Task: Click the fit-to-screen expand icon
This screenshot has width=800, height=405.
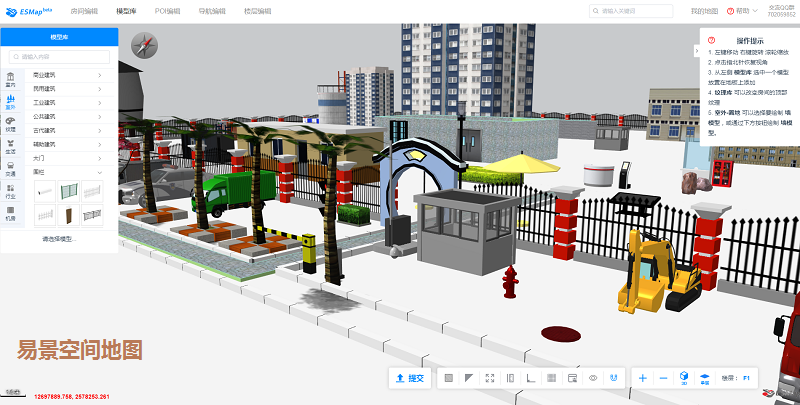Action: pyautogui.click(x=490, y=378)
